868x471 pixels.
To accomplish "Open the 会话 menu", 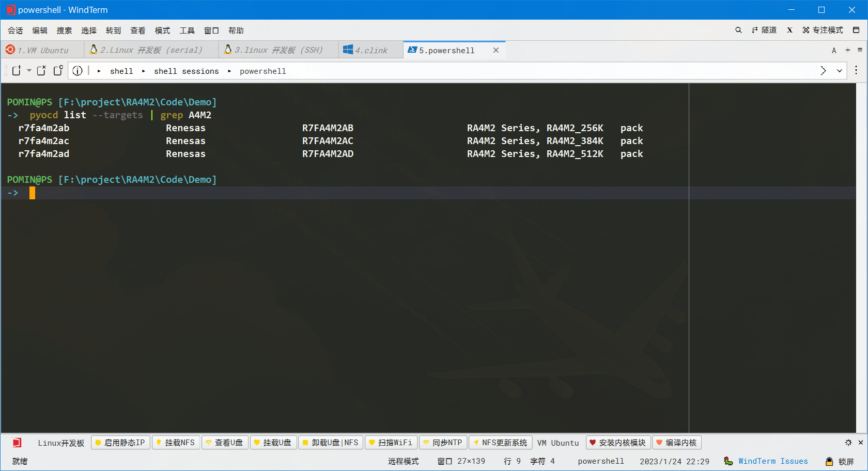I will [15, 30].
